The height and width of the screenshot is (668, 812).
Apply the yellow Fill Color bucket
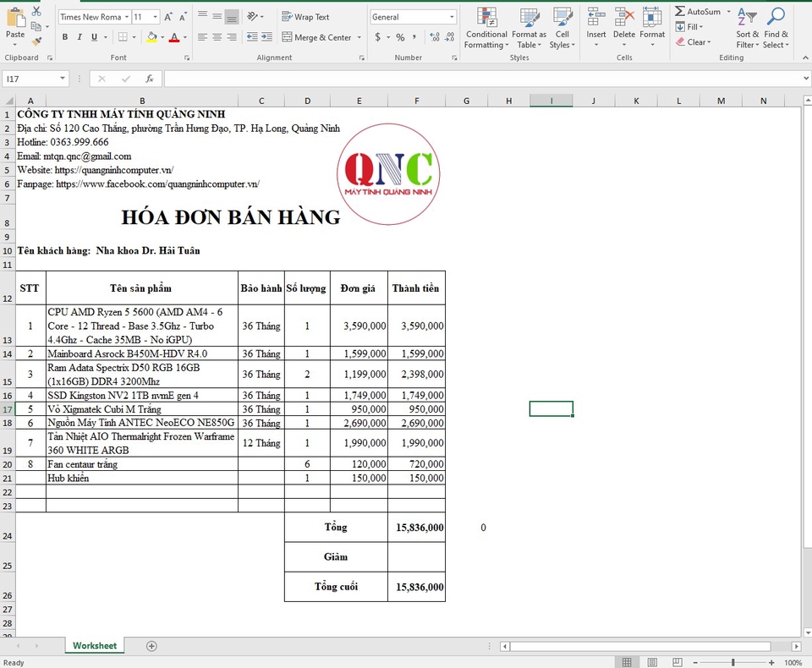tap(151, 36)
